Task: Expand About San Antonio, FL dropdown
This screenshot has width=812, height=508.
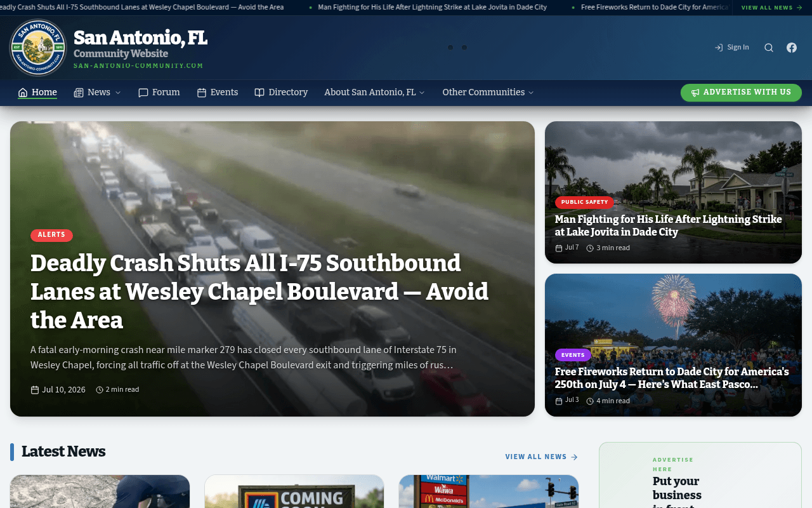Action: [x=374, y=93]
